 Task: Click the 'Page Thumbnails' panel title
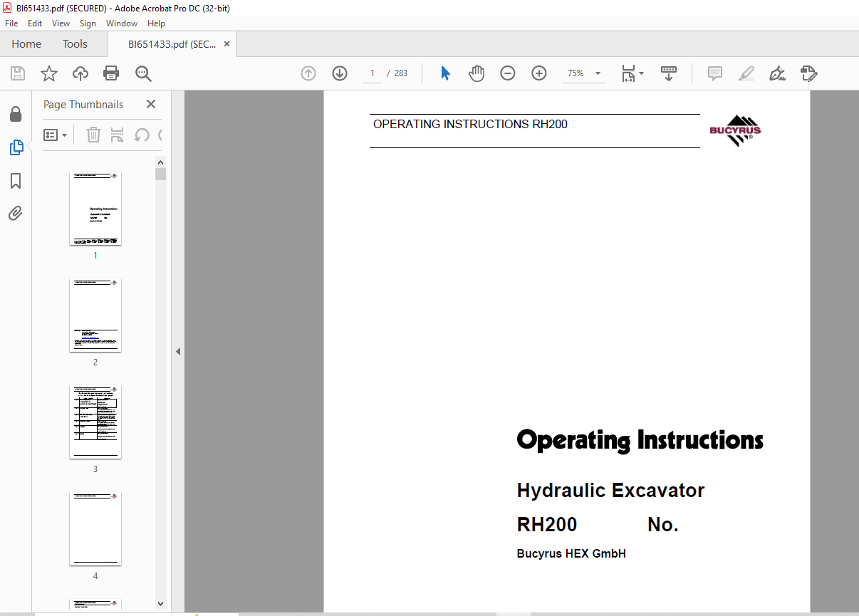coord(83,105)
